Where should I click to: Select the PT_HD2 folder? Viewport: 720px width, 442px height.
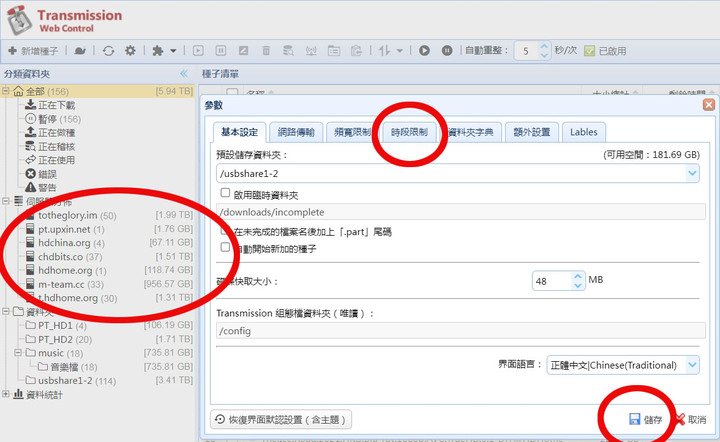(58, 339)
